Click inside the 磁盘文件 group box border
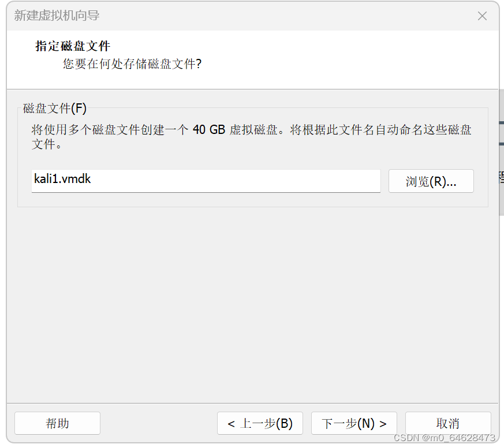The height and width of the screenshot is (448, 504). [252, 158]
